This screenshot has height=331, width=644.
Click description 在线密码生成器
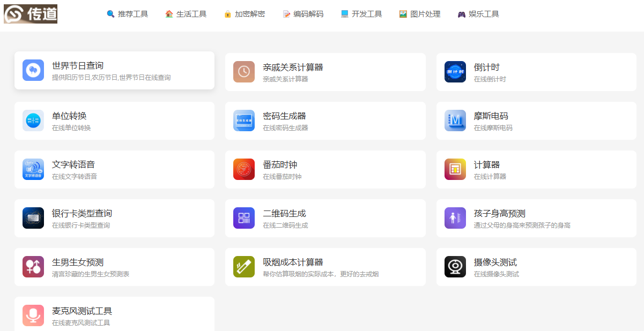tap(285, 128)
